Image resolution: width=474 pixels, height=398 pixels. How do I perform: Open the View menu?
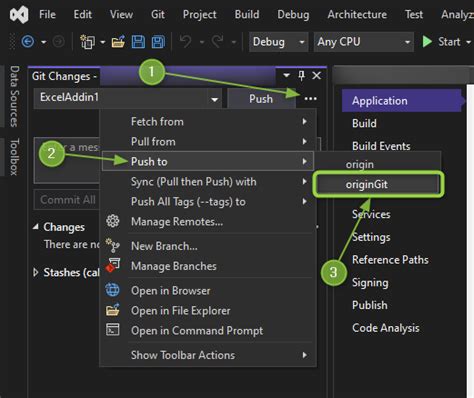[x=121, y=15]
